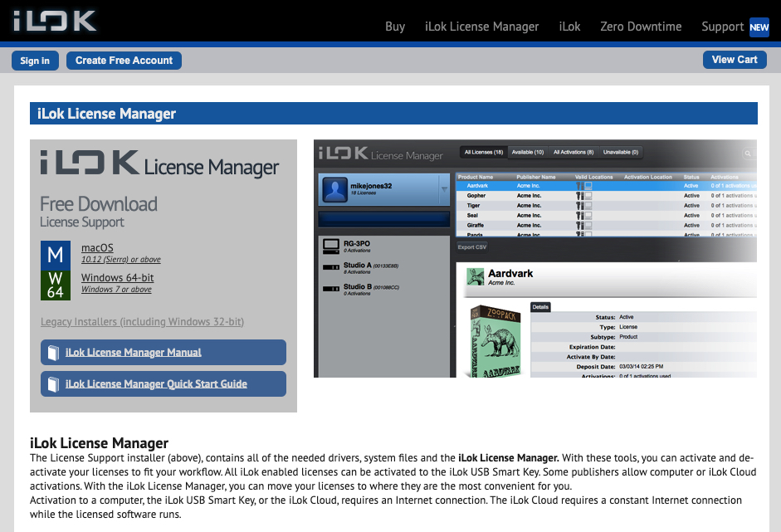
Task: Download the Windows 64-bit installer link
Action: click(x=117, y=278)
